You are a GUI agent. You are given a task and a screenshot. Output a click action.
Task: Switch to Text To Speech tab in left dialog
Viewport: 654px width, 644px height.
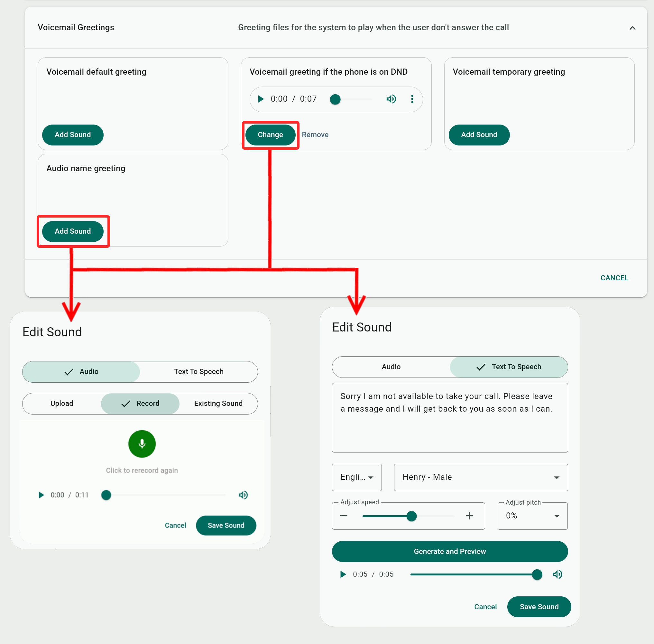click(x=198, y=372)
